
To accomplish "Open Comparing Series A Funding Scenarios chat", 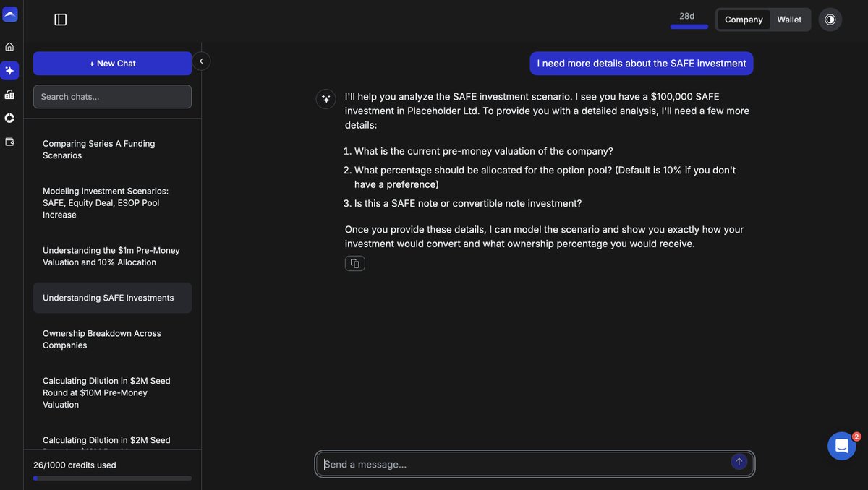I will (x=112, y=150).
